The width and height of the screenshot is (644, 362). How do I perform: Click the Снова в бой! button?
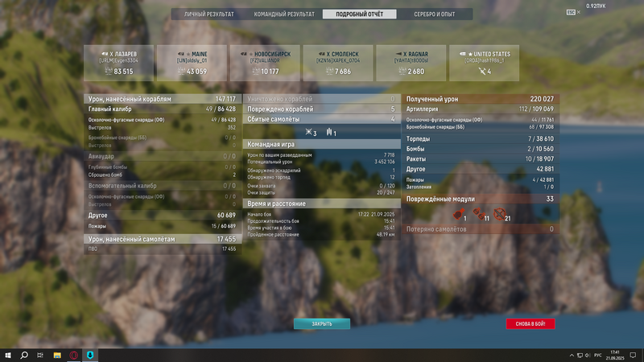click(530, 324)
